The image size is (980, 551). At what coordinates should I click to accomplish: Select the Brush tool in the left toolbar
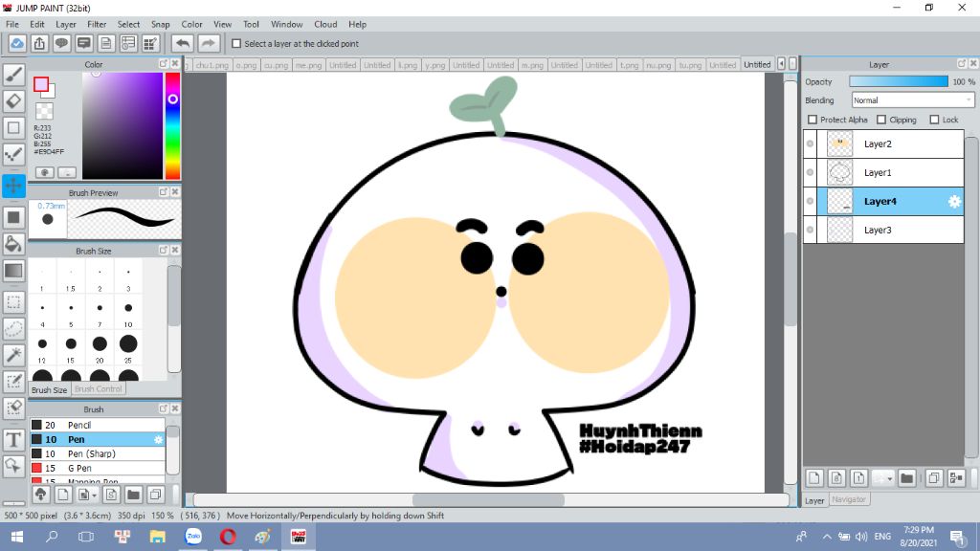[13, 75]
